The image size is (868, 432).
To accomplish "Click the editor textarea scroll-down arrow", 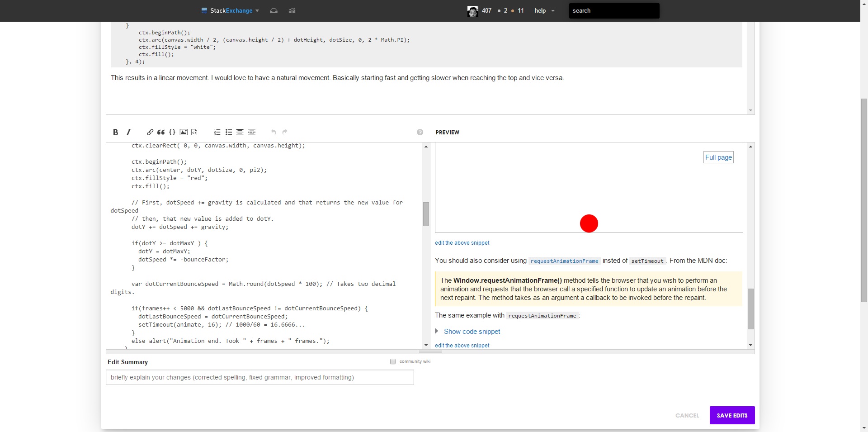I will click(426, 345).
